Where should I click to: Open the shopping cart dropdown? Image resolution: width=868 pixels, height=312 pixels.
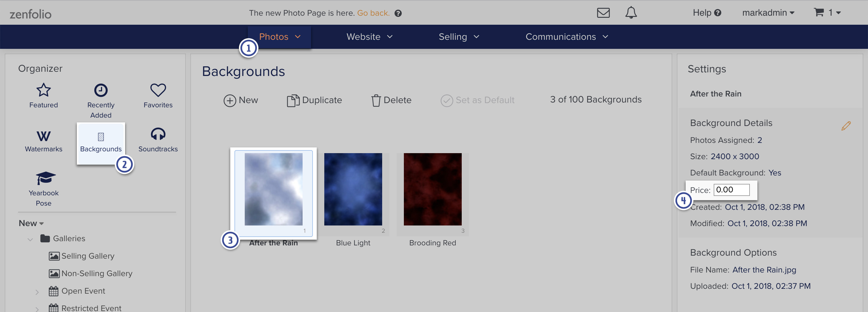827,13
